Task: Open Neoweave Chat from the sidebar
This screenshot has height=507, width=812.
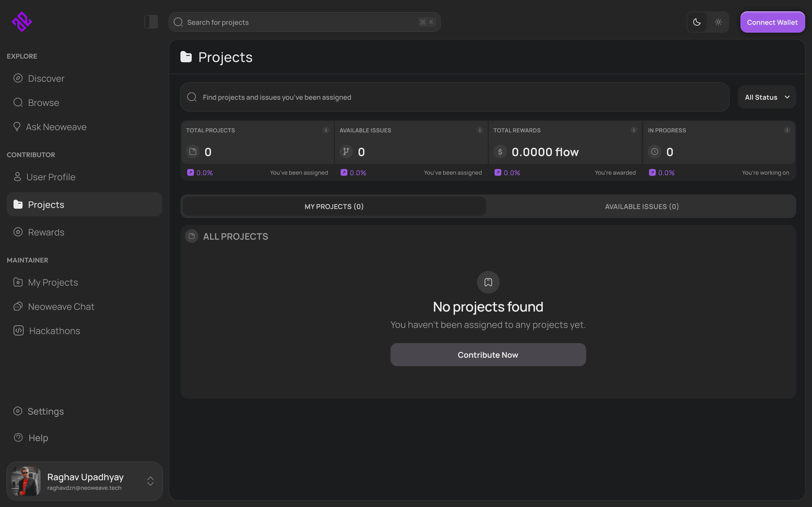Action: (x=61, y=307)
